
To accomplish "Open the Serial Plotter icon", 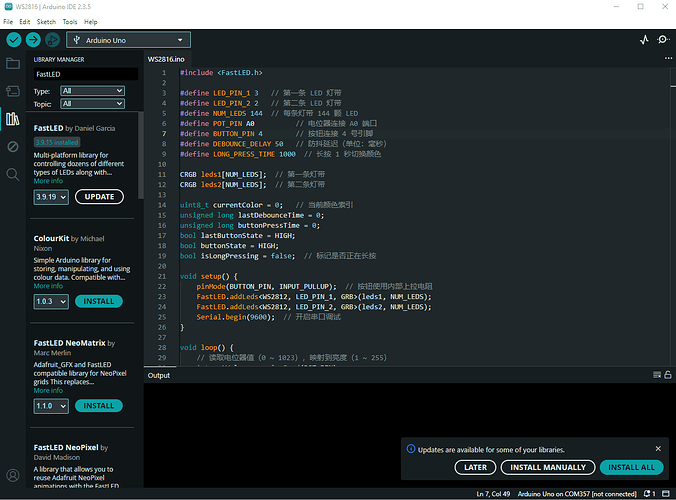I will pyautogui.click(x=644, y=40).
